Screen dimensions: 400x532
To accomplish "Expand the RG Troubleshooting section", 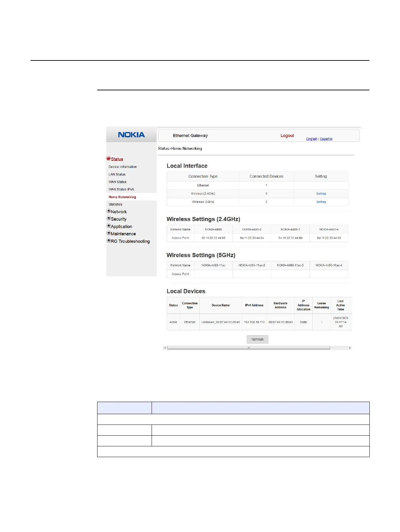I will pyautogui.click(x=109, y=240).
